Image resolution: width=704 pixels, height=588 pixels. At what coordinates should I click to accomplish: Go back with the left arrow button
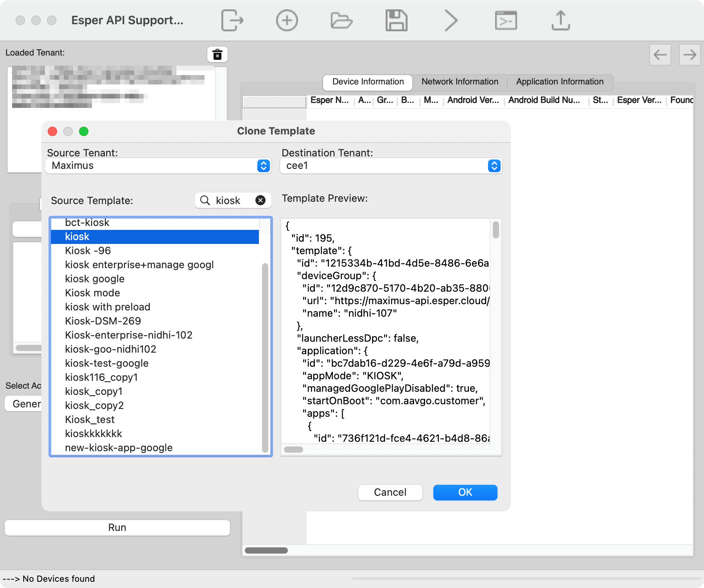coord(660,55)
